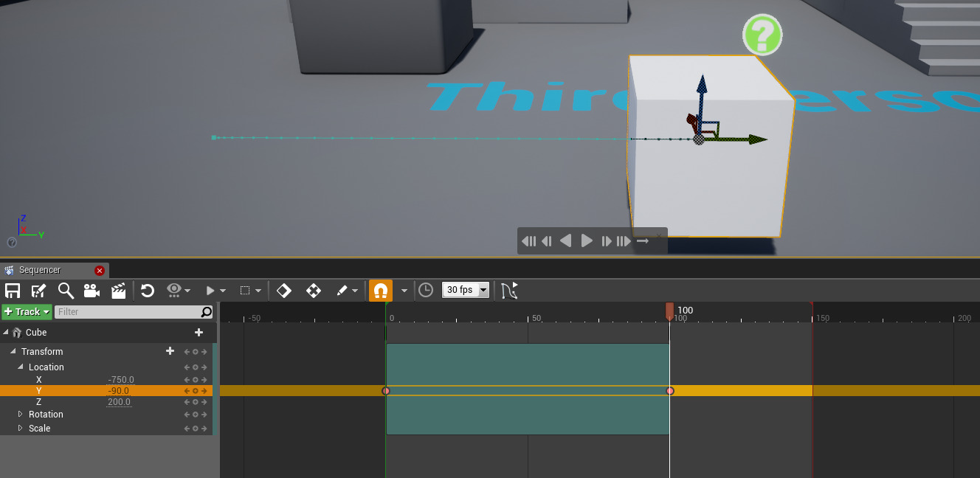
Task: Open the 30 fps frame rate dropdown
Action: 465,290
